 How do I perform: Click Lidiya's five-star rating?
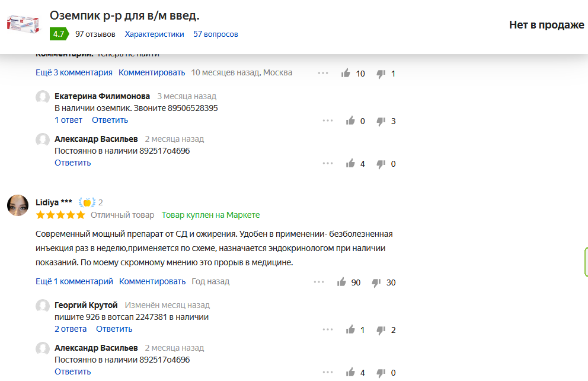click(x=60, y=215)
